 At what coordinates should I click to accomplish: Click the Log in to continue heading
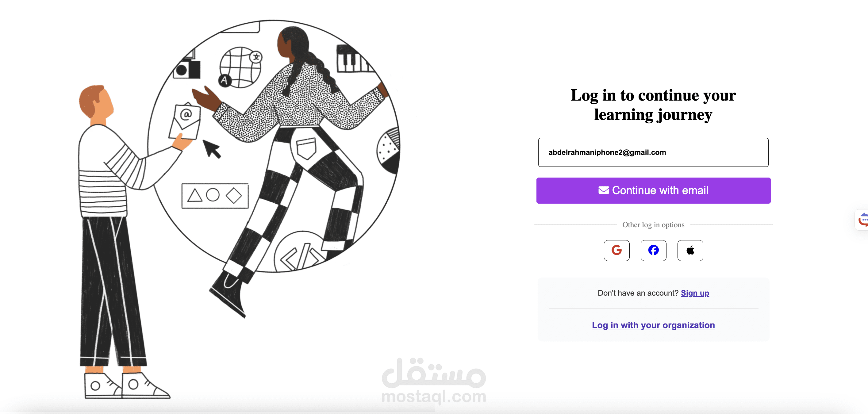pyautogui.click(x=653, y=105)
